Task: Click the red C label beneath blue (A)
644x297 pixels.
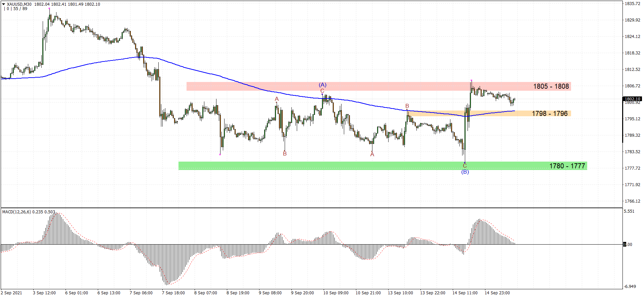Action: click(322, 91)
